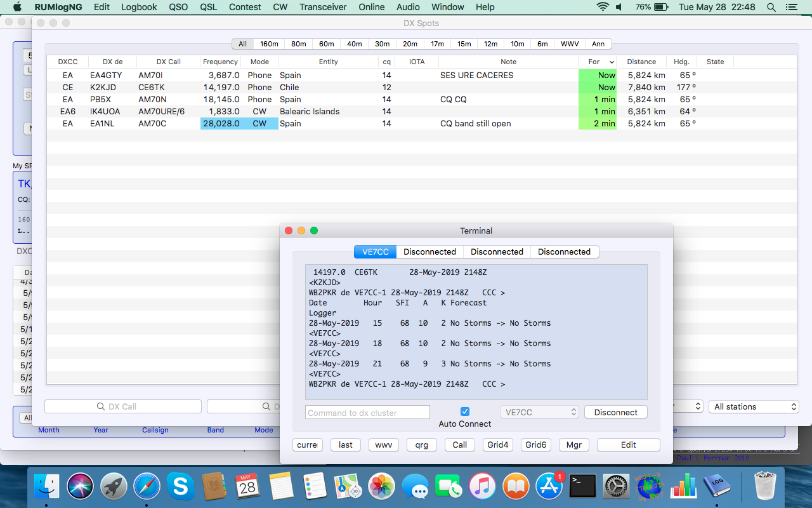Screen dimensions: 812x508
Task: Open the QSL menu
Action: 208,7
